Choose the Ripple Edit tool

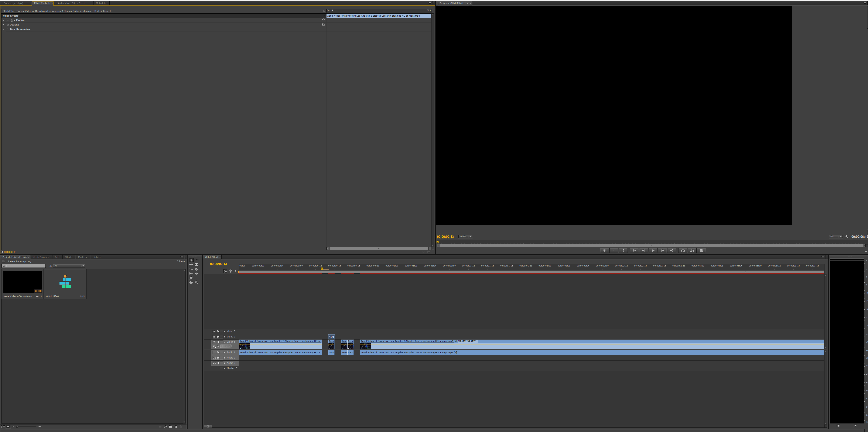[191, 265]
